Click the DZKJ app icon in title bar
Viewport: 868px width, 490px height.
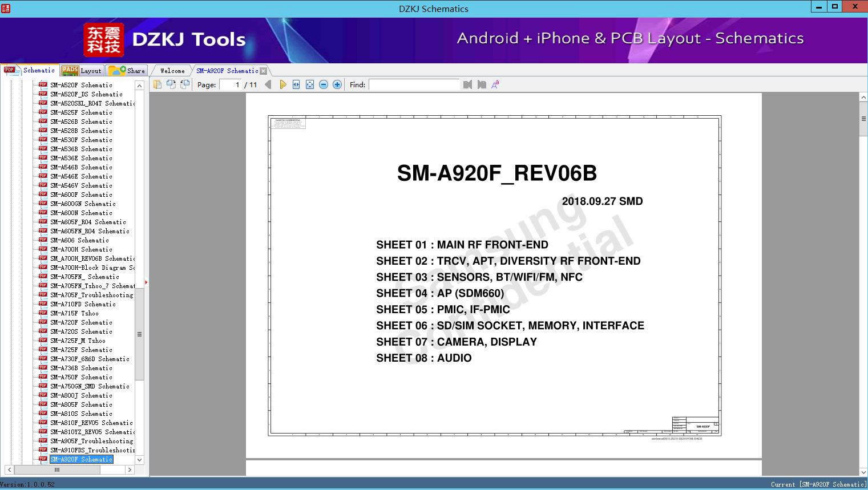point(6,8)
